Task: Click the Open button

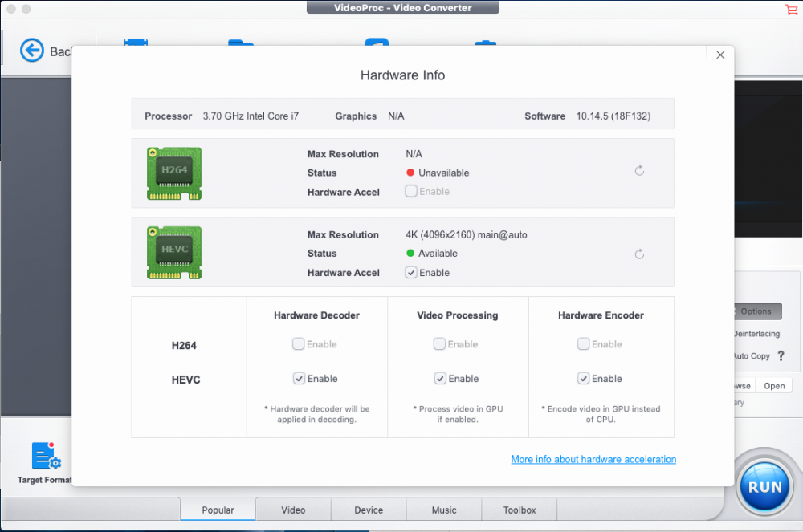Action: 774,386
